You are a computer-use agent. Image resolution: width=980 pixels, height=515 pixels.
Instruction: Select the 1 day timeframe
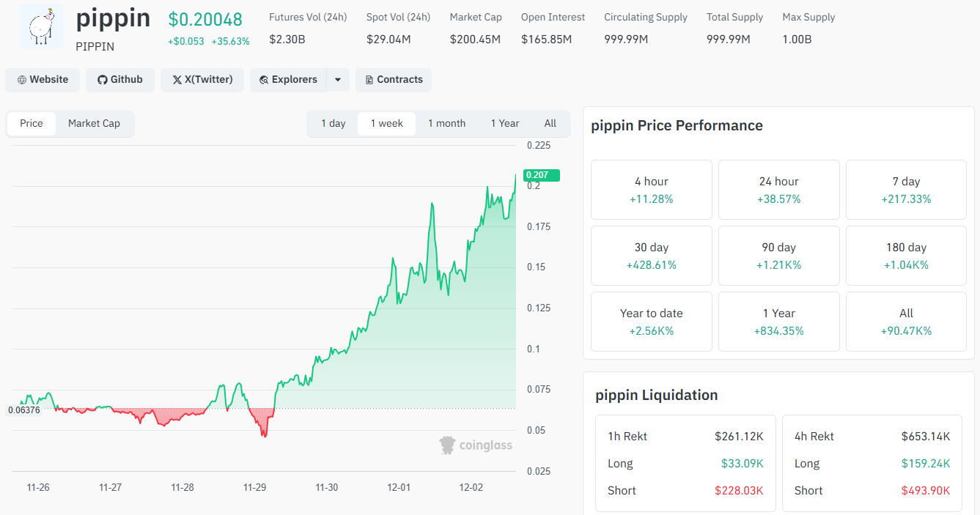[x=334, y=123]
